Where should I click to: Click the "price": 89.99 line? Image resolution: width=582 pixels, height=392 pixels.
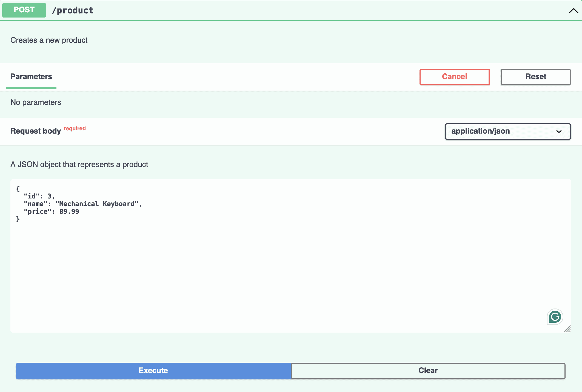51,212
